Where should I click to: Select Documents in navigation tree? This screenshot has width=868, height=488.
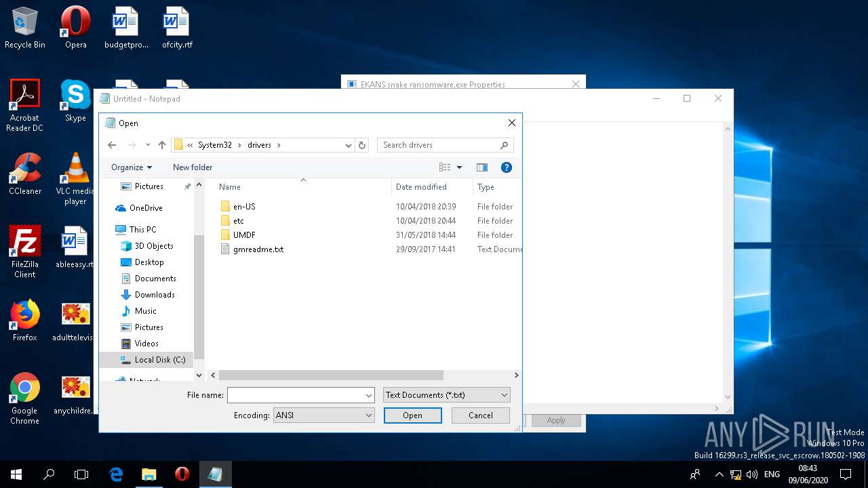pyautogui.click(x=155, y=279)
